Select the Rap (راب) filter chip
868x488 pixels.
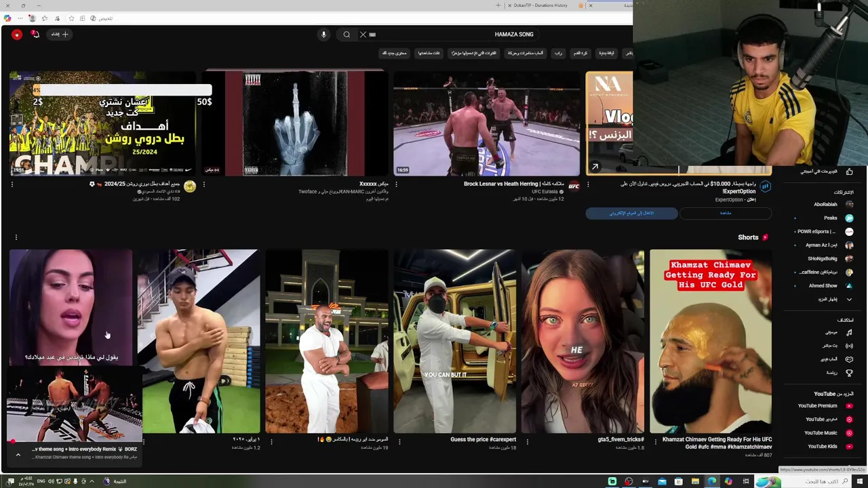558,53
